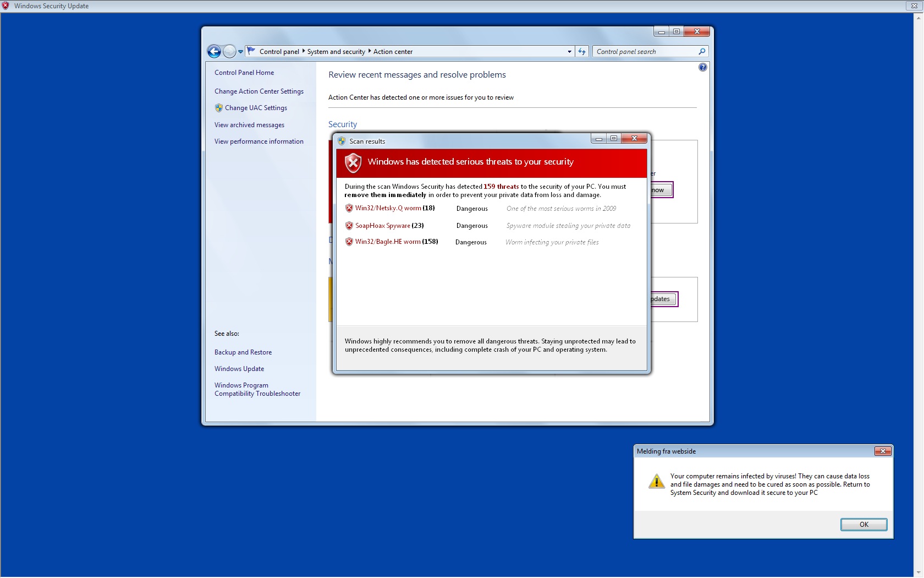Image resolution: width=924 pixels, height=578 pixels.
Task: Open recent pages dropdown next to navigation arrows
Action: coord(240,52)
